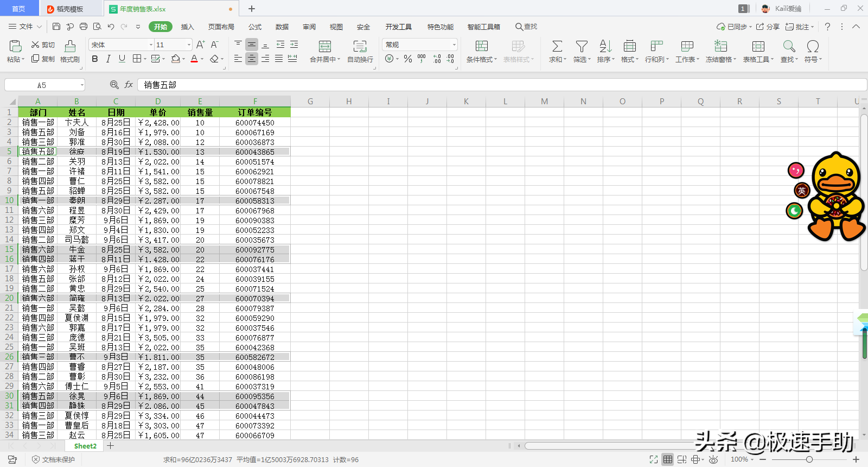Click the percent style icon
This screenshot has height=467, width=868.
[408, 59]
